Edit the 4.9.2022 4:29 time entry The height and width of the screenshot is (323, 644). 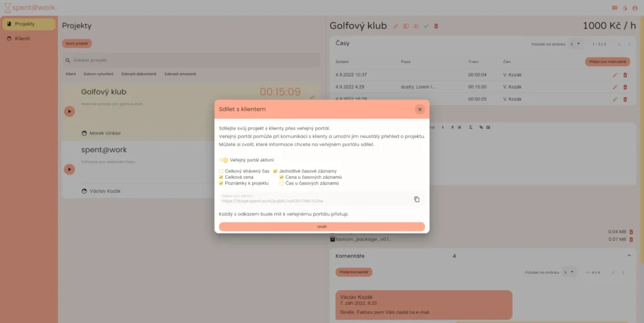click(x=615, y=87)
